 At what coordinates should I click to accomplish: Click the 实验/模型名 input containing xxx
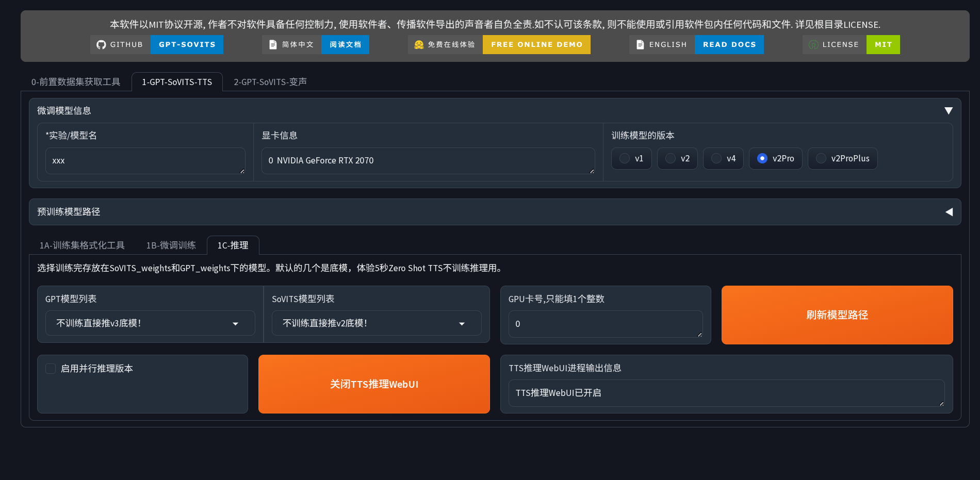145,161
